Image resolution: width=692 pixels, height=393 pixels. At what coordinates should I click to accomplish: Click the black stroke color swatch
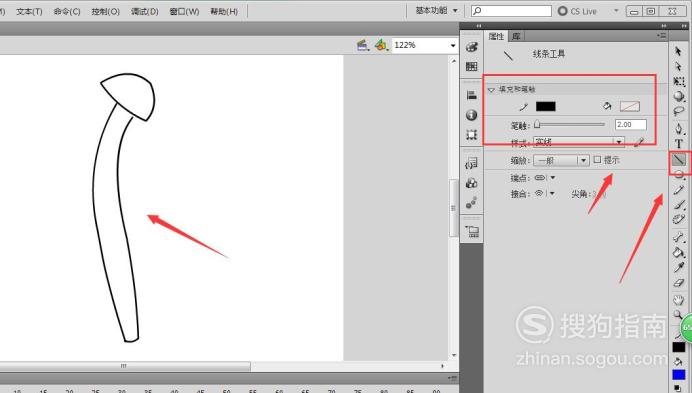coord(545,106)
